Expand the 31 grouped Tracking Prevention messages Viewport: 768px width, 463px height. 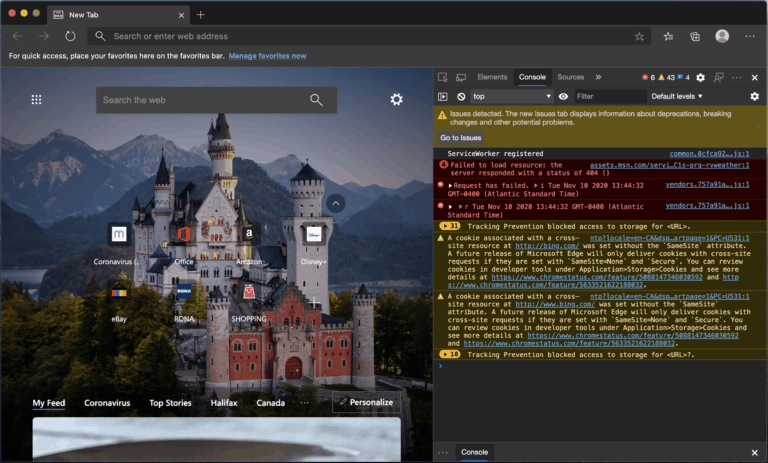(450, 226)
